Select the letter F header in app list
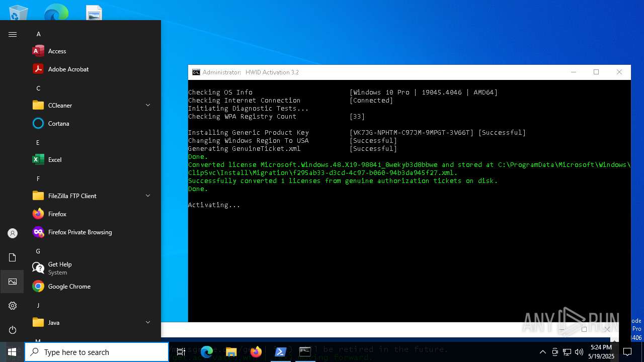 click(x=38, y=179)
